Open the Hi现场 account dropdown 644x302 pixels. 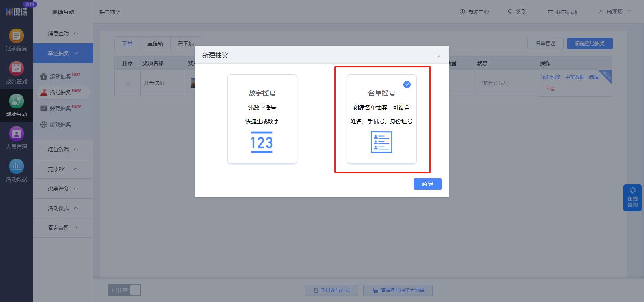click(615, 12)
